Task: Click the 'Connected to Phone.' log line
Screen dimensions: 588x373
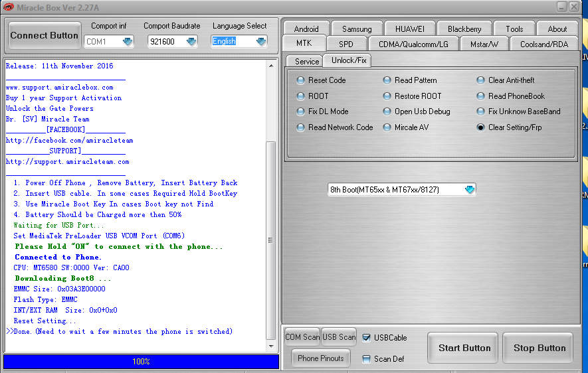Action: click(x=58, y=258)
